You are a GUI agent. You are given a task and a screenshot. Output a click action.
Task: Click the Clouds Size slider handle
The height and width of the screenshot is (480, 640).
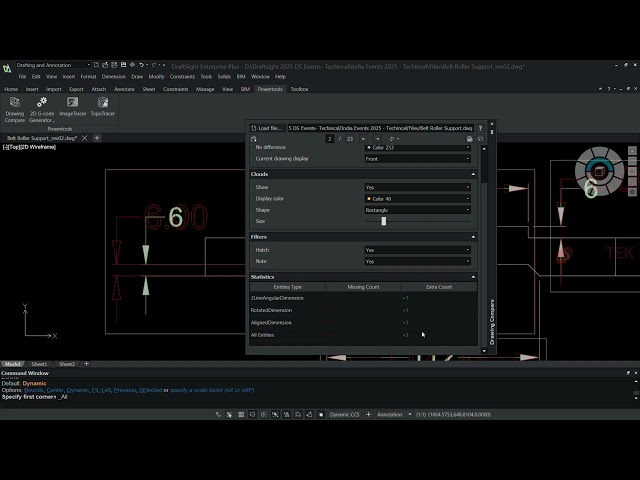click(384, 221)
